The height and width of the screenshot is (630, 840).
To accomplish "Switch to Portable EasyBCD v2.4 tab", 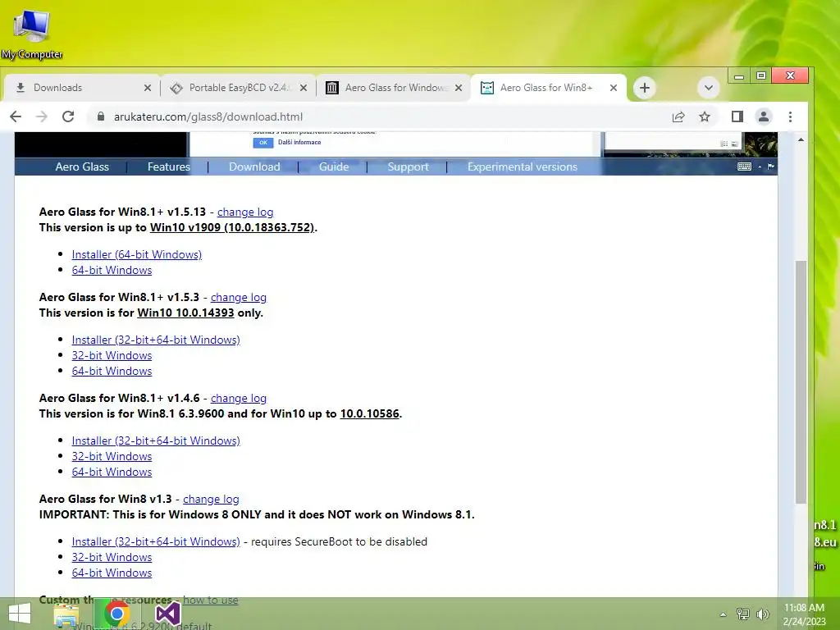I will click(x=238, y=88).
